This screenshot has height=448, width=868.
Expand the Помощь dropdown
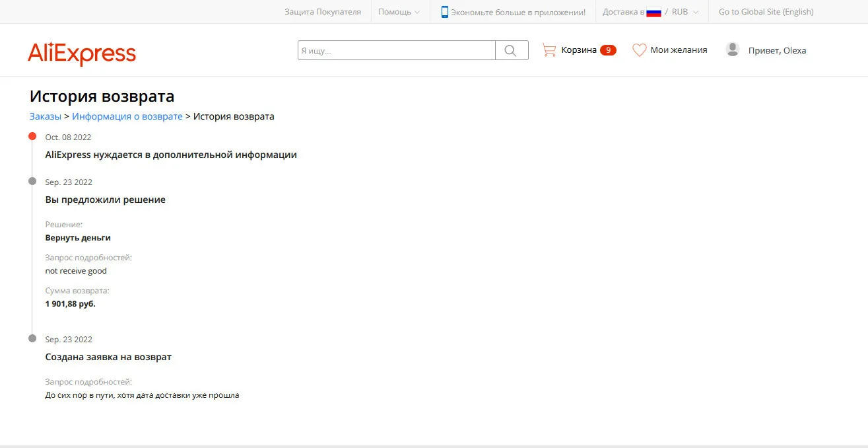tap(399, 12)
